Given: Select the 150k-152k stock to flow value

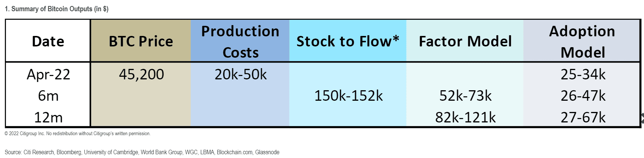Looking at the screenshot, I should 348,96.
